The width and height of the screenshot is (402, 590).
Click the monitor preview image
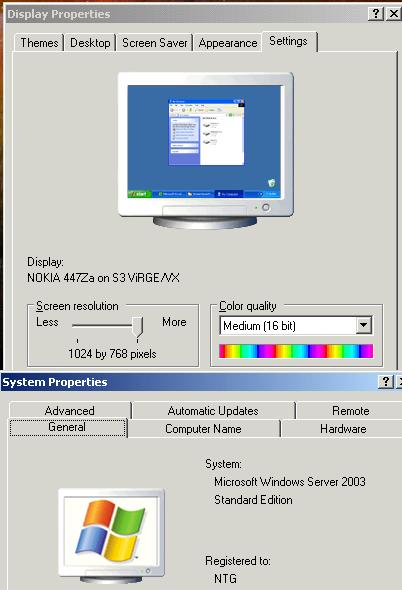tap(206, 150)
